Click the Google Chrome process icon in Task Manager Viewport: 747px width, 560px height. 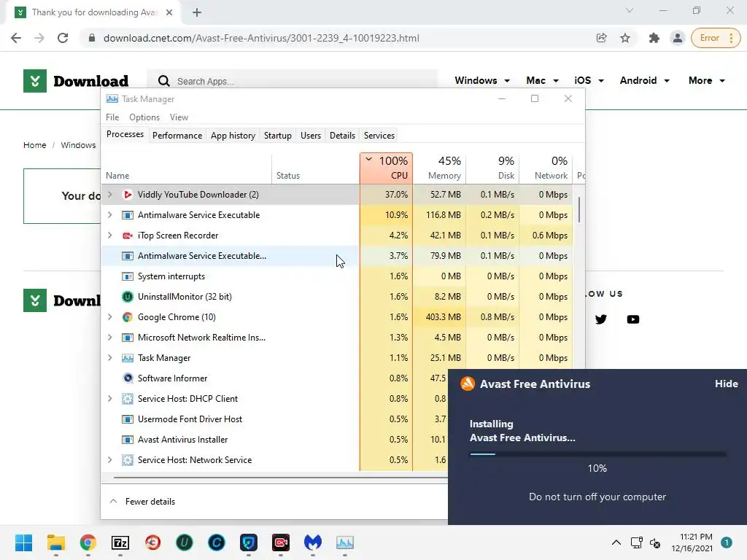point(127,317)
